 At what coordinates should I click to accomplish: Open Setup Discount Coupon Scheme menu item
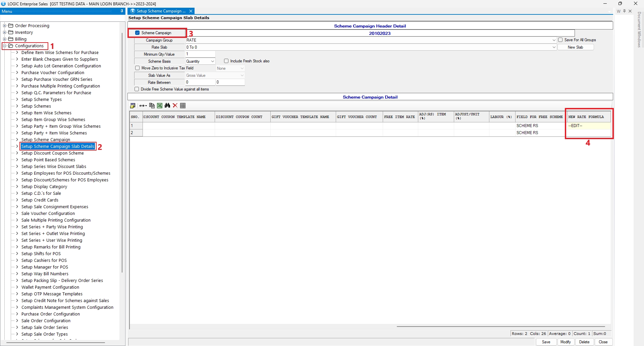[x=53, y=153]
